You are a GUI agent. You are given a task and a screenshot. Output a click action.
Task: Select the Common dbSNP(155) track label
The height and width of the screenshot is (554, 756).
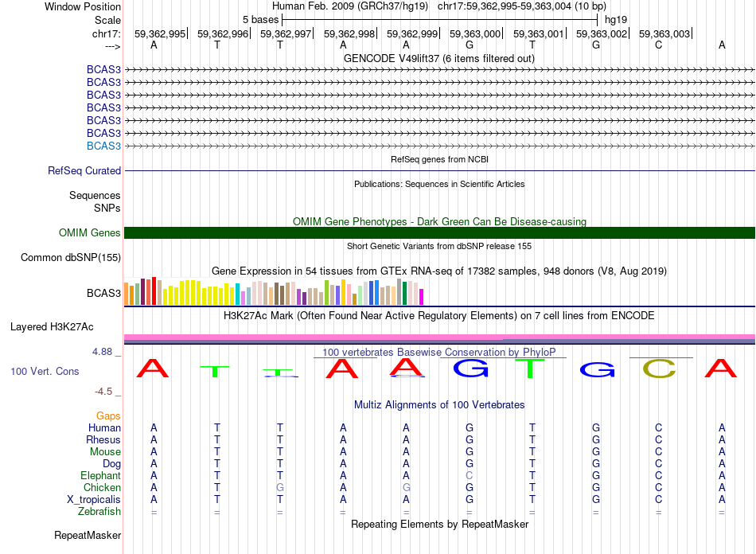coord(71,257)
